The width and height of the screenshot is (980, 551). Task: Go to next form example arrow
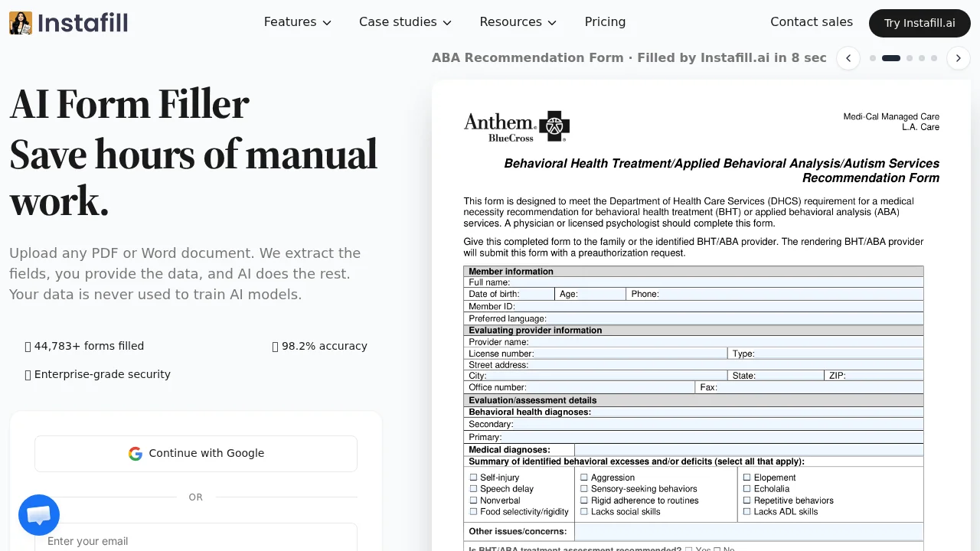click(x=959, y=58)
